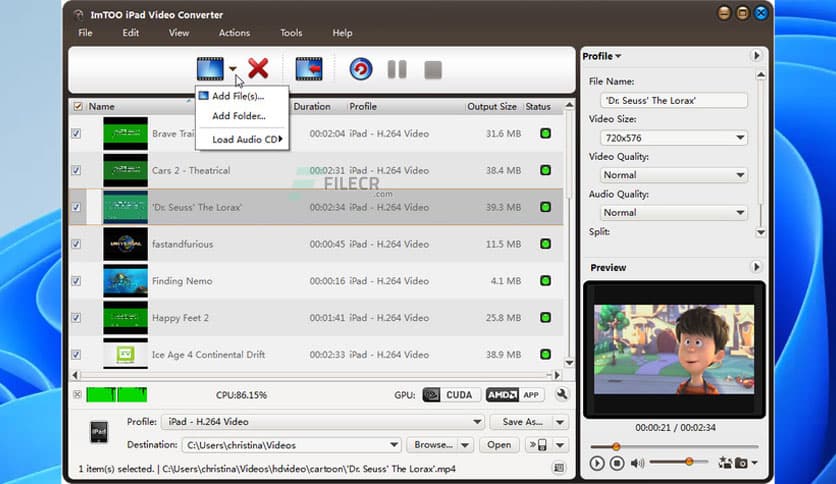Open settings with the wrench icon
Image resolution: width=836 pixels, height=484 pixels.
[x=561, y=394]
